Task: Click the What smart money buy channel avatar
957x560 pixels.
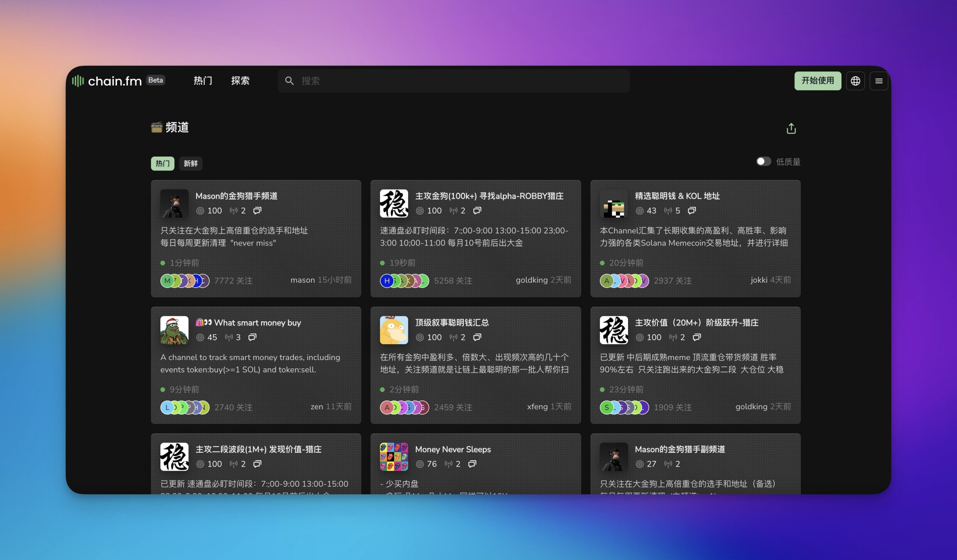Action: 175,330
